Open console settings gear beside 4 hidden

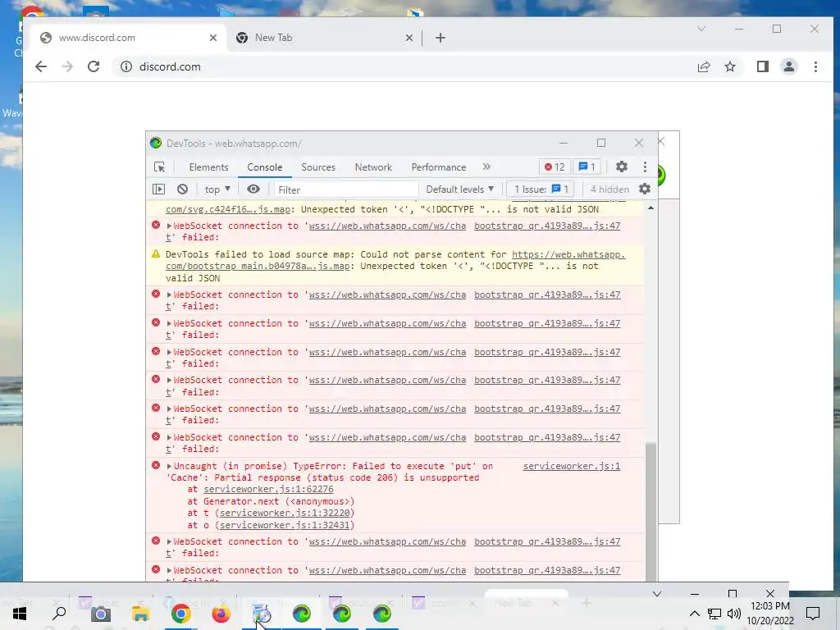tap(645, 189)
